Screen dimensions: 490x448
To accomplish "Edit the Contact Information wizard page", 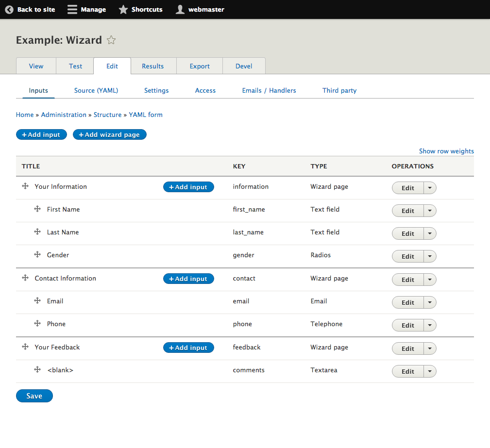I will (408, 280).
